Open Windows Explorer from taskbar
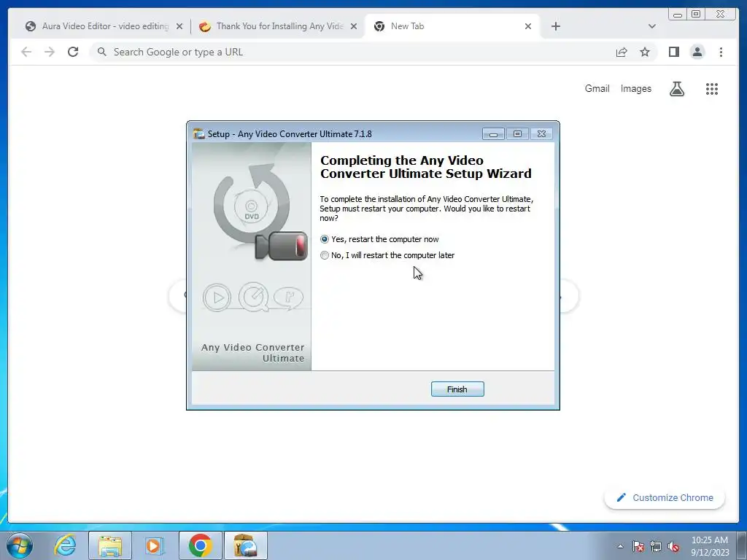 111,545
